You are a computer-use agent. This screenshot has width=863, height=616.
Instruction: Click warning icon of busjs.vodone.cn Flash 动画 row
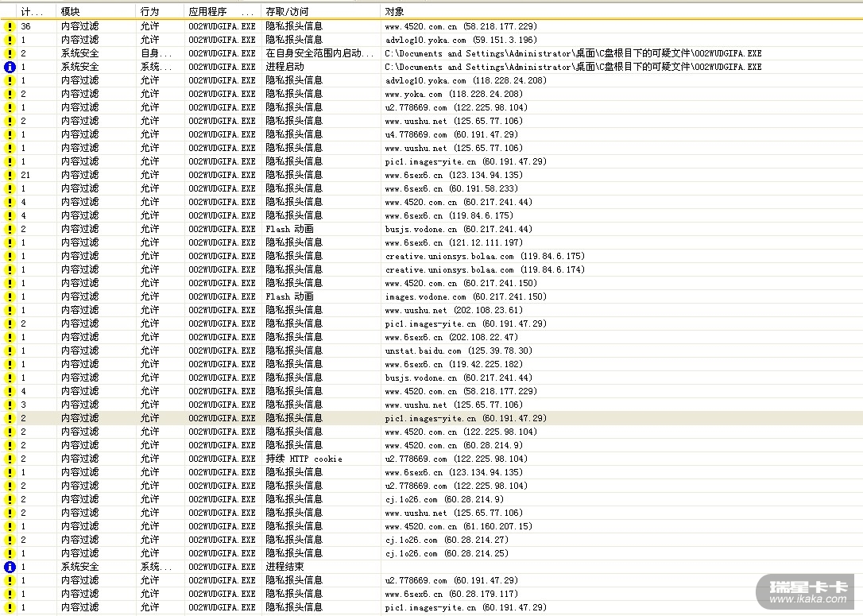[10, 229]
